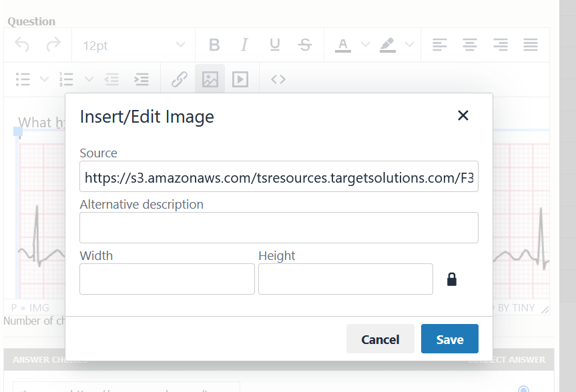Viewport: 576px width, 392px height.
Task: Increase indent of the text
Action: [141, 79]
